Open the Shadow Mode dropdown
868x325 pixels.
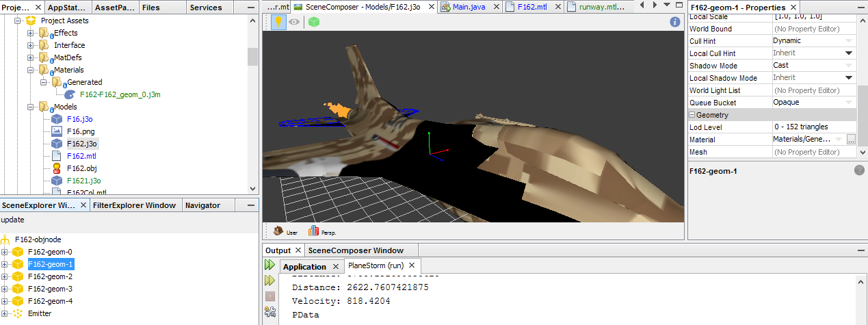(849, 65)
